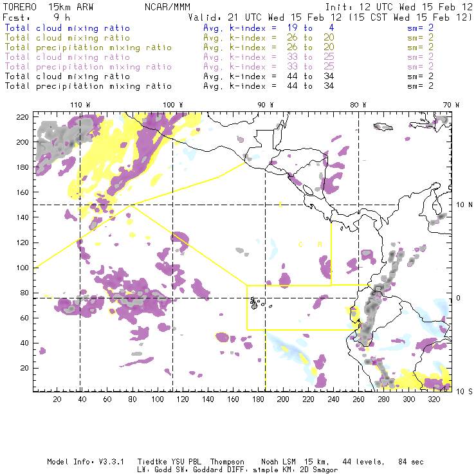Click the purple "Total cloud mixing ratio" legend row
Viewport: 476px width, 476px height.
(68, 57)
